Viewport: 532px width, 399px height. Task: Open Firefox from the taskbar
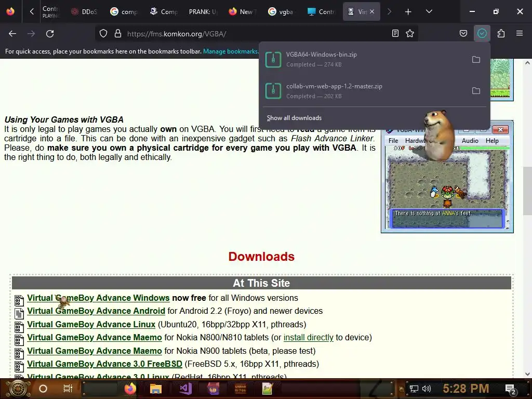(x=130, y=389)
